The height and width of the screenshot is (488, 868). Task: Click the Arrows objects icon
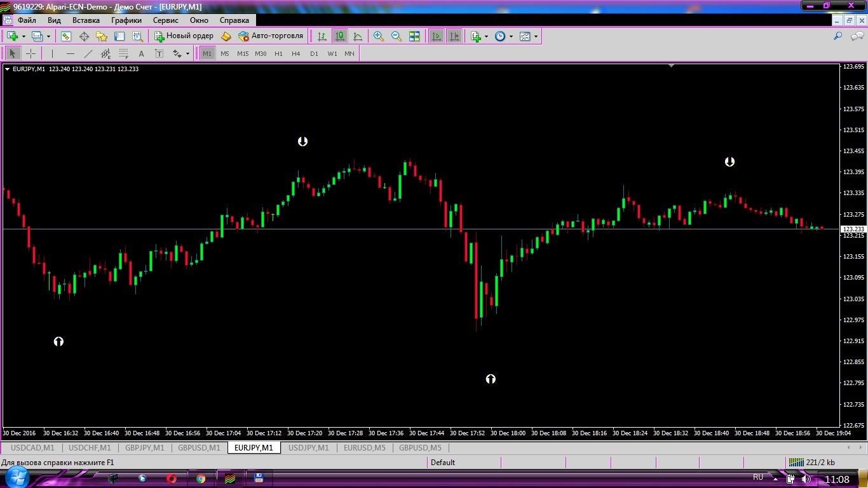pyautogui.click(x=177, y=54)
